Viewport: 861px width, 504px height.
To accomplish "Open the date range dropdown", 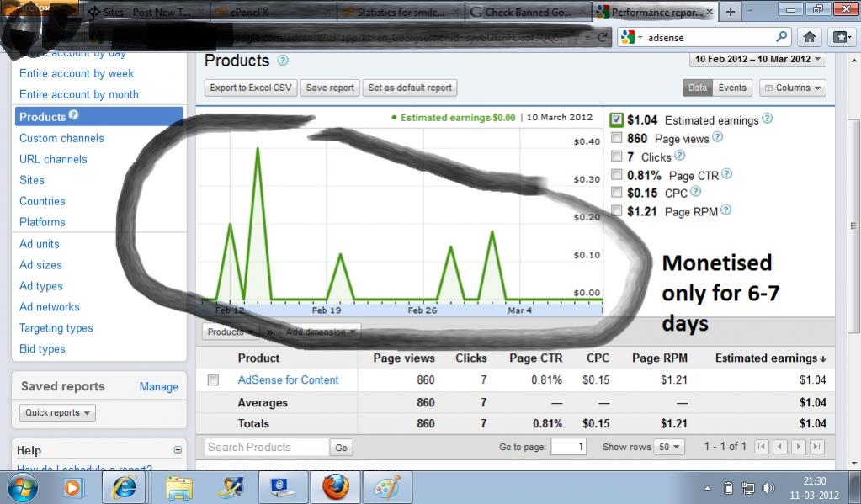I will (x=757, y=59).
